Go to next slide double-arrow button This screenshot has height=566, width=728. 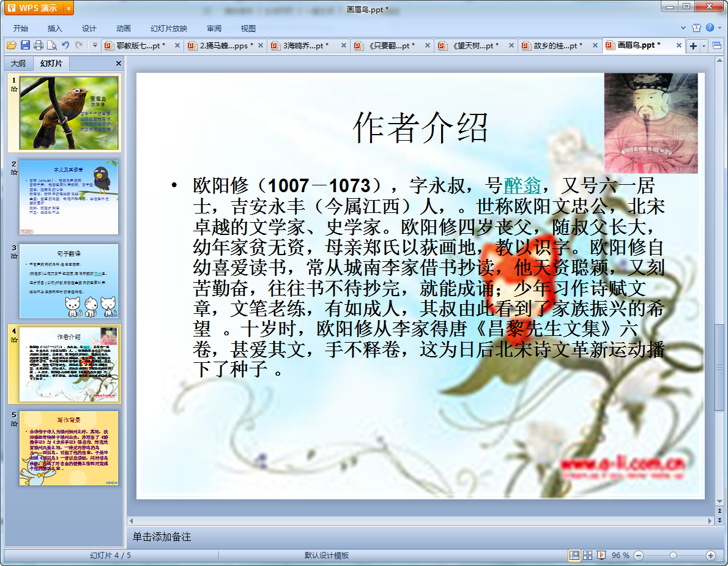click(719, 521)
